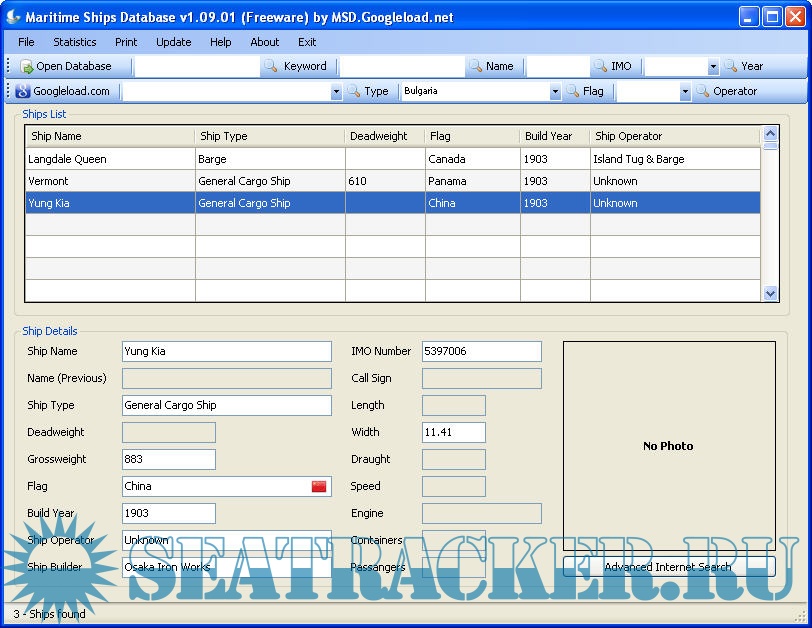
Task: Click the China flag icon in details
Action: pyautogui.click(x=319, y=486)
